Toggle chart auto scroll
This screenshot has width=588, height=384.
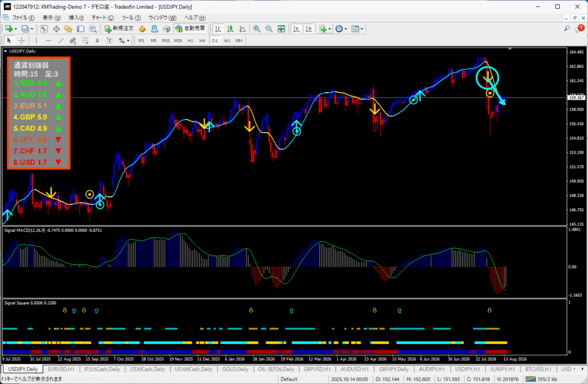pyautogui.click(x=296, y=29)
